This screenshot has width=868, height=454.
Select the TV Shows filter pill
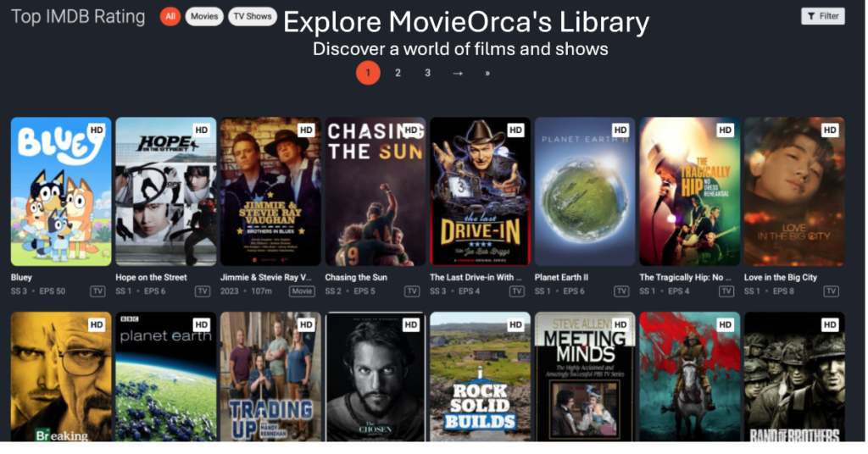[x=253, y=17]
